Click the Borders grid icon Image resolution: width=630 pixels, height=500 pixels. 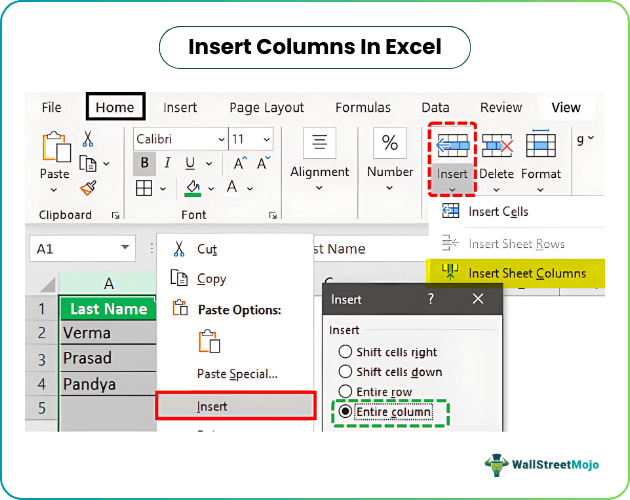144,188
